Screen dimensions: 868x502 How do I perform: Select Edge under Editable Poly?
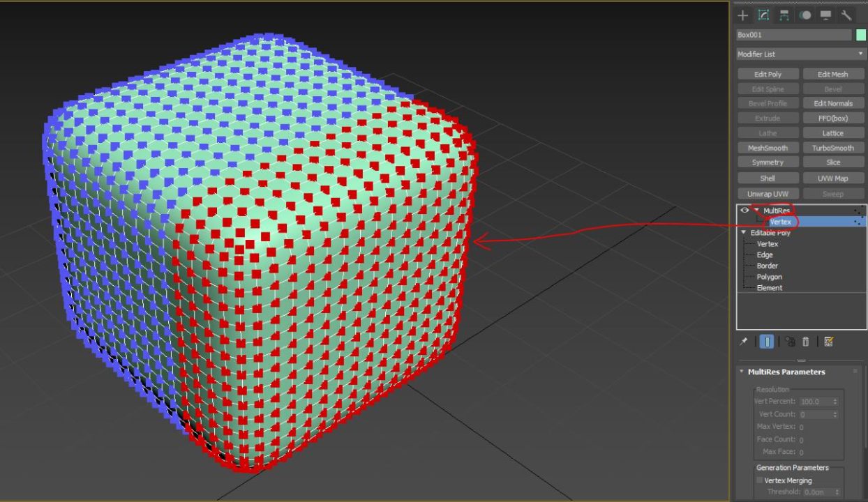coord(764,254)
